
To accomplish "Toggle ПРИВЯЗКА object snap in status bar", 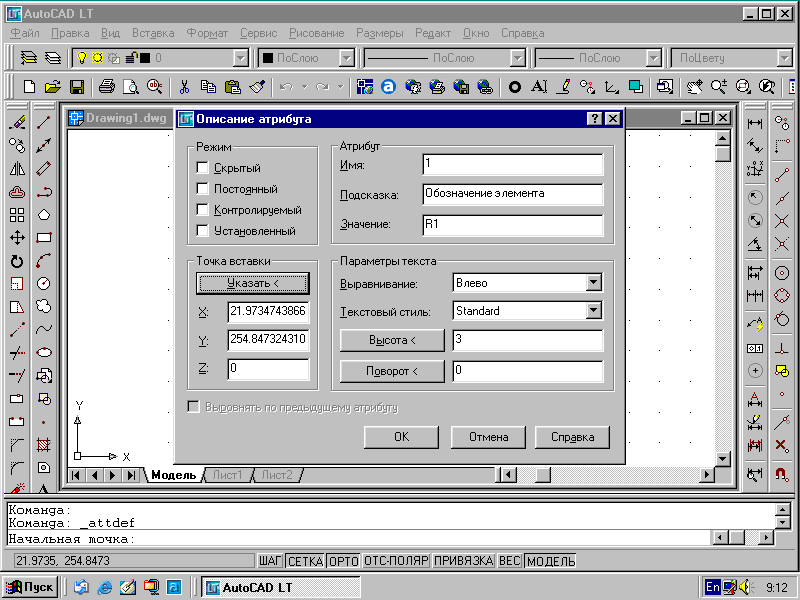I will [x=463, y=561].
